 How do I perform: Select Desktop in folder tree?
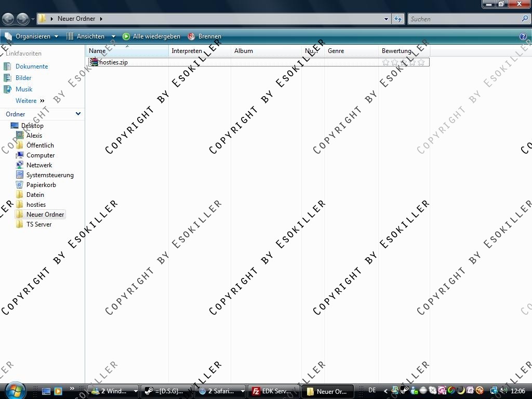coord(32,126)
